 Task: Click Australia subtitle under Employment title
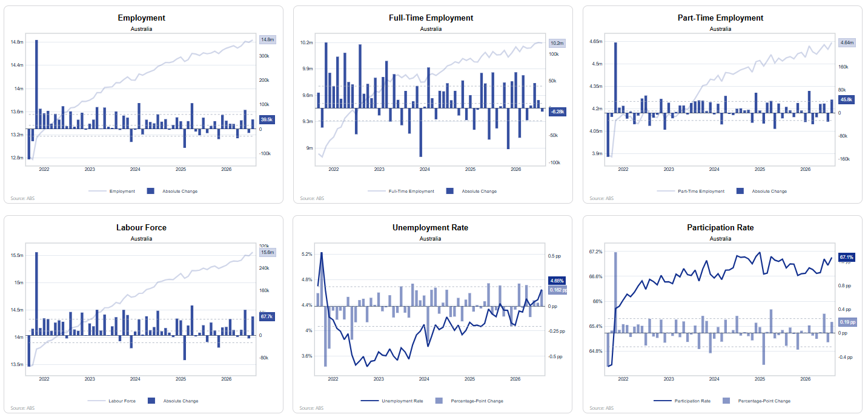point(142,29)
